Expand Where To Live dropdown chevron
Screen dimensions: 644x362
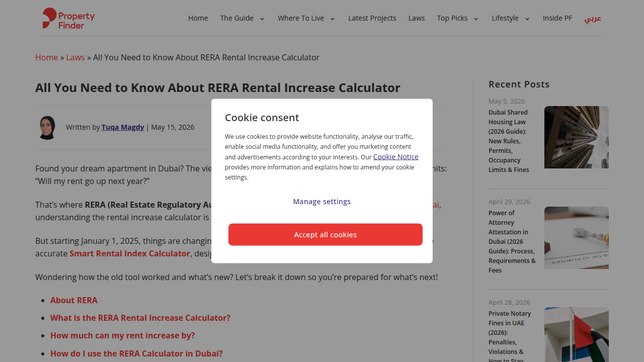click(x=333, y=19)
